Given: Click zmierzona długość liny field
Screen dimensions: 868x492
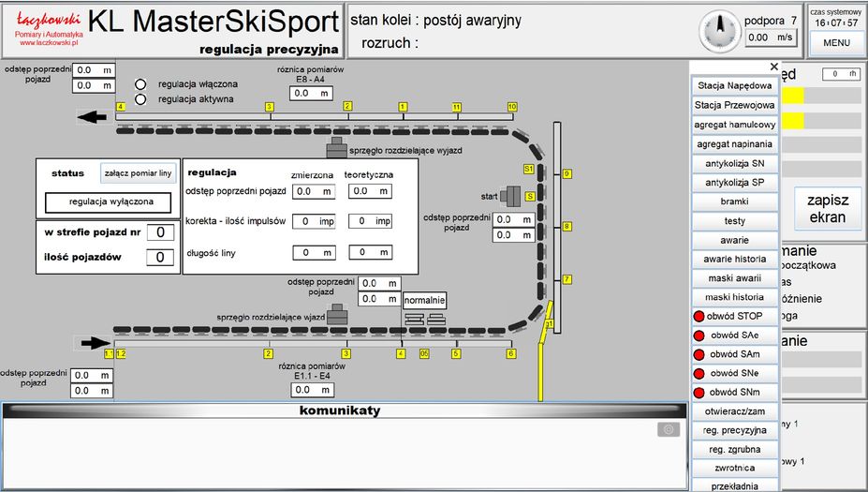Looking at the screenshot, I should click(314, 253).
